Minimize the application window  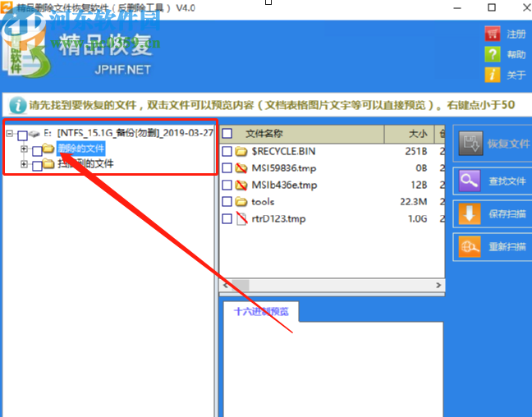click(457, 7)
